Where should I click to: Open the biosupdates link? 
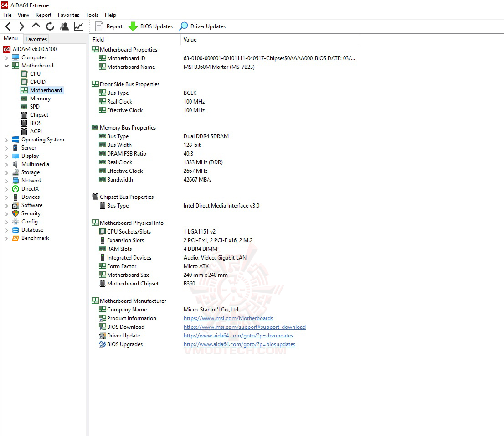tap(239, 344)
